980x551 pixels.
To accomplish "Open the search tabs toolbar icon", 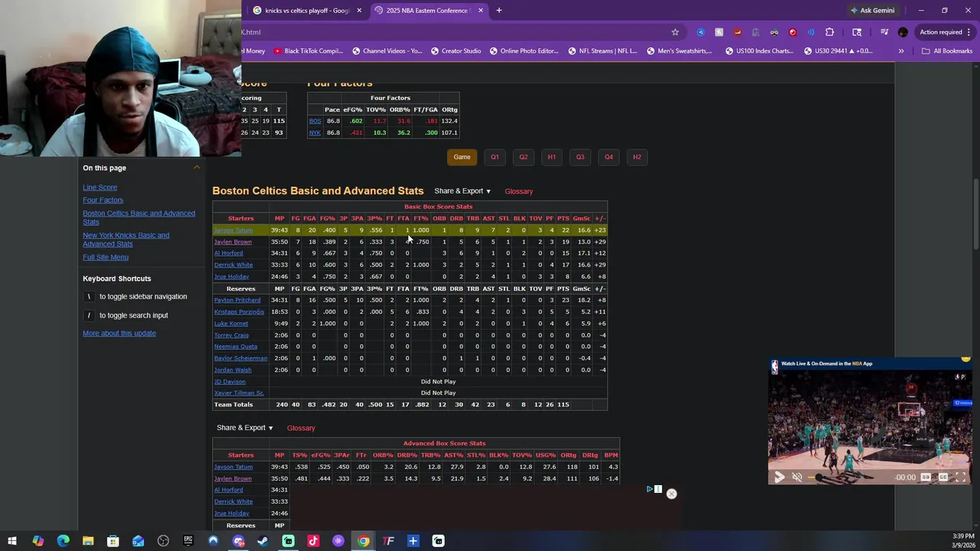I will (857, 32).
